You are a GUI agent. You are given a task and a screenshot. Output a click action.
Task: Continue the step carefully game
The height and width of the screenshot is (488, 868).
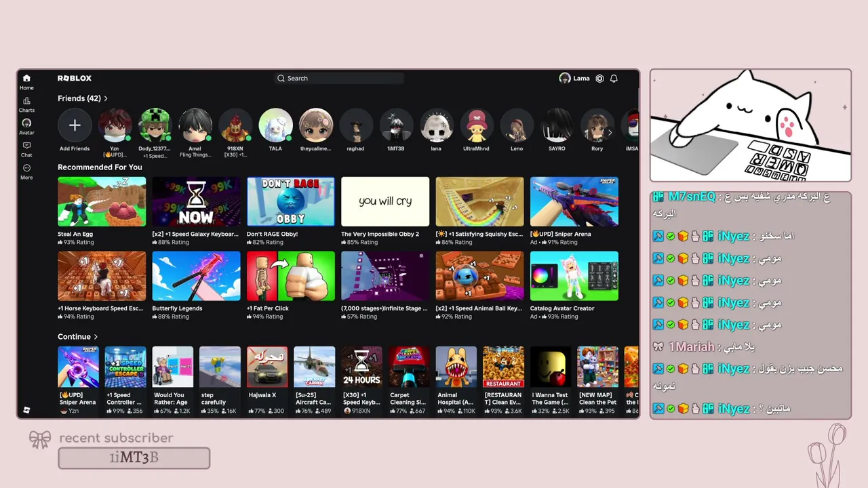point(220,367)
